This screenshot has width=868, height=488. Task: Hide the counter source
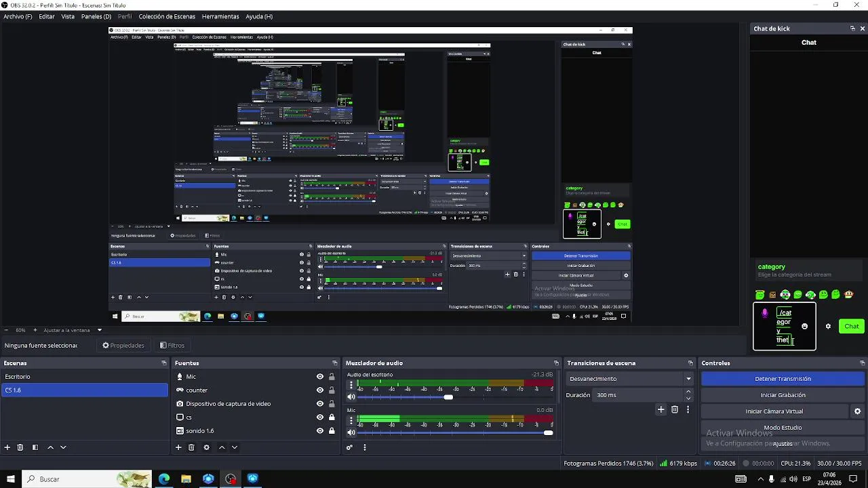320,390
